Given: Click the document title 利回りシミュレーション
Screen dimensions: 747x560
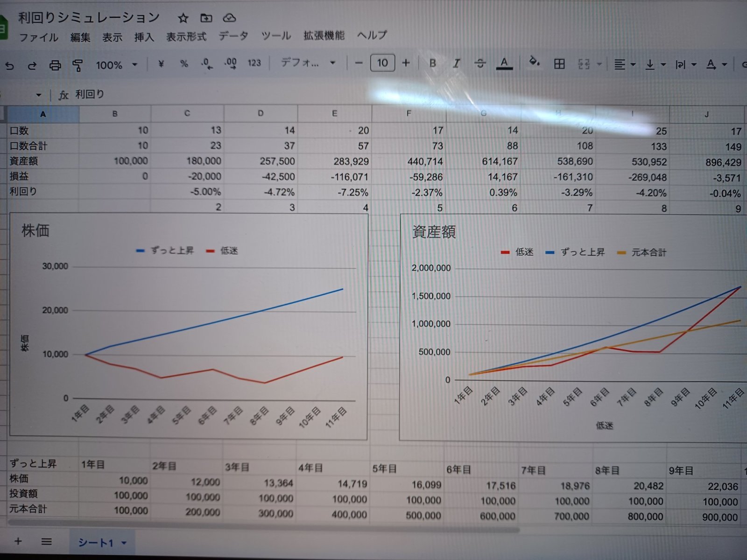Looking at the screenshot, I should click(x=89, y=18).
